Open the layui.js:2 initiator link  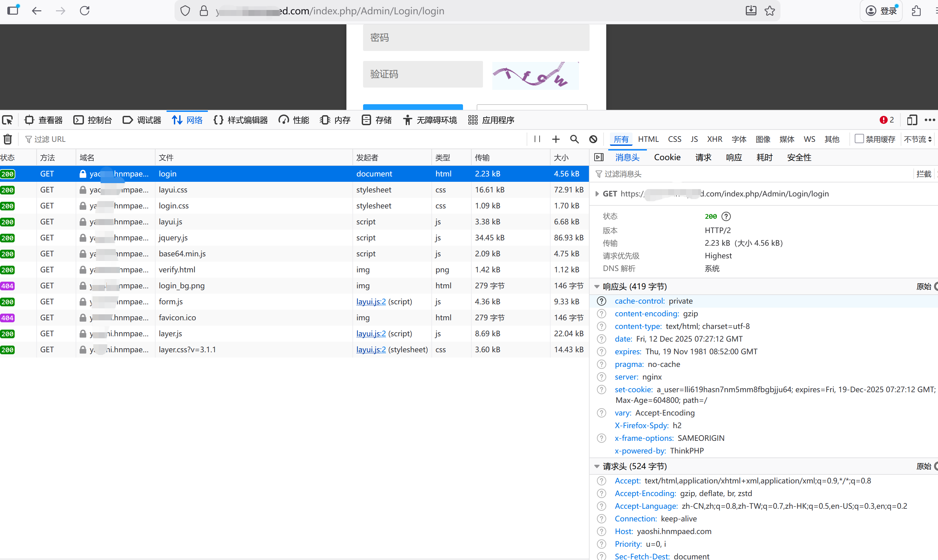pyautogui.click(x=370, y=302)
